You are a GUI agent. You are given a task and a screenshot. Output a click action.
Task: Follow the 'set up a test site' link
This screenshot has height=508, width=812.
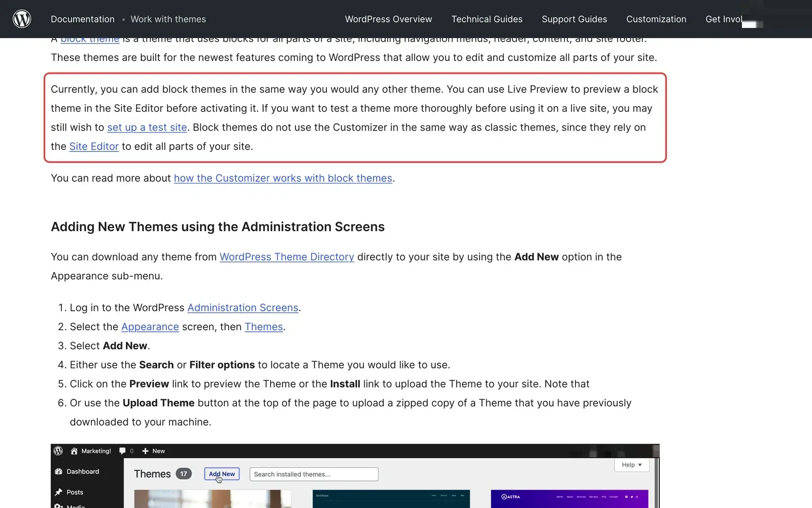[147, 128]
